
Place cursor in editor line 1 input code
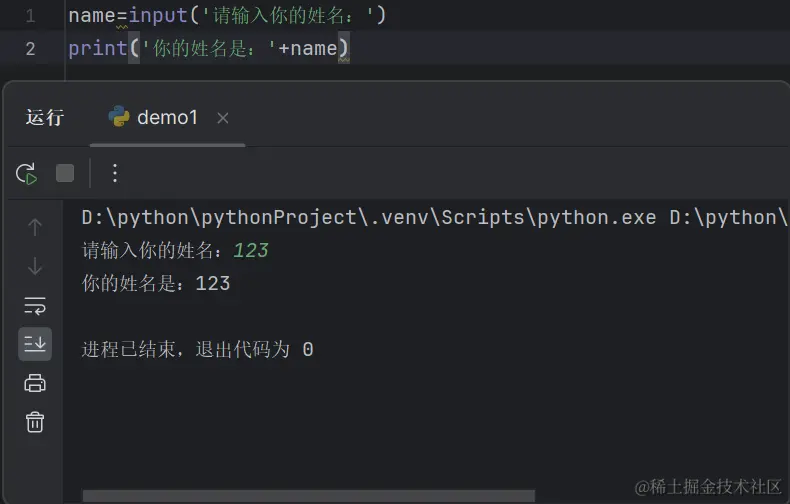point(227,16)
